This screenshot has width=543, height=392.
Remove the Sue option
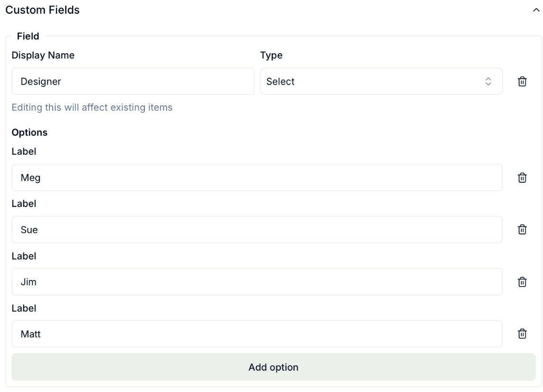click(x=522, y=230)
